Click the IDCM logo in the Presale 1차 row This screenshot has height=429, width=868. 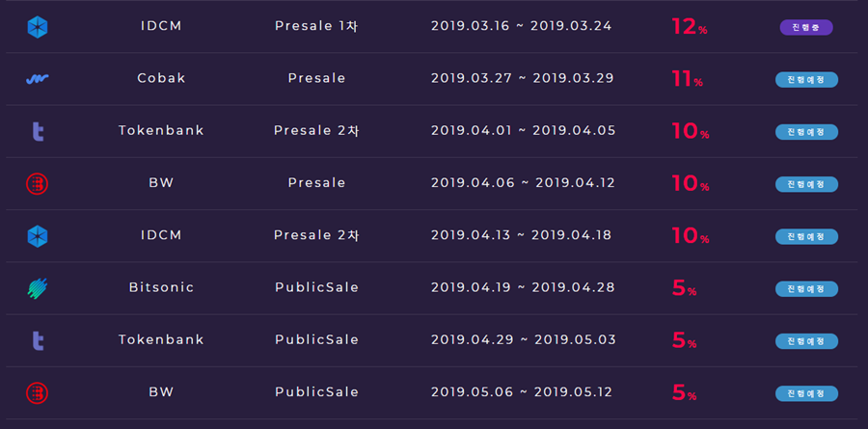pyautogui.click(x=38, y=27)
